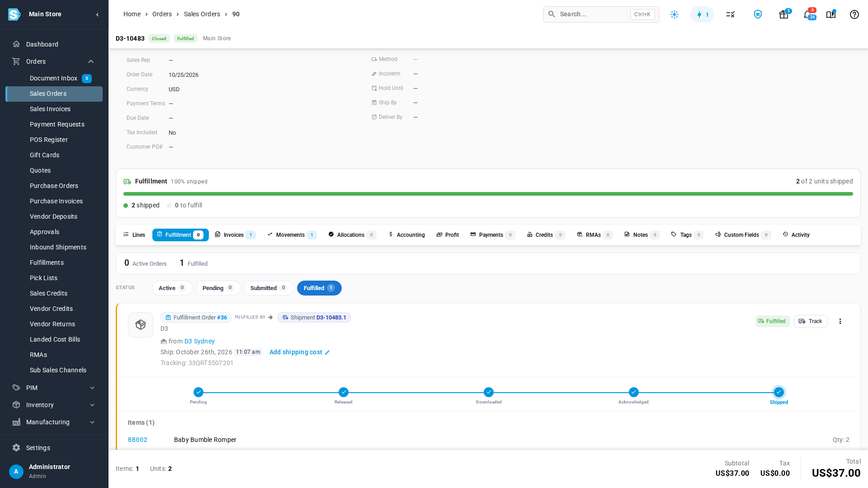Click the shield security icon in header
868x488 pixels.
click(x=758, y=14)
